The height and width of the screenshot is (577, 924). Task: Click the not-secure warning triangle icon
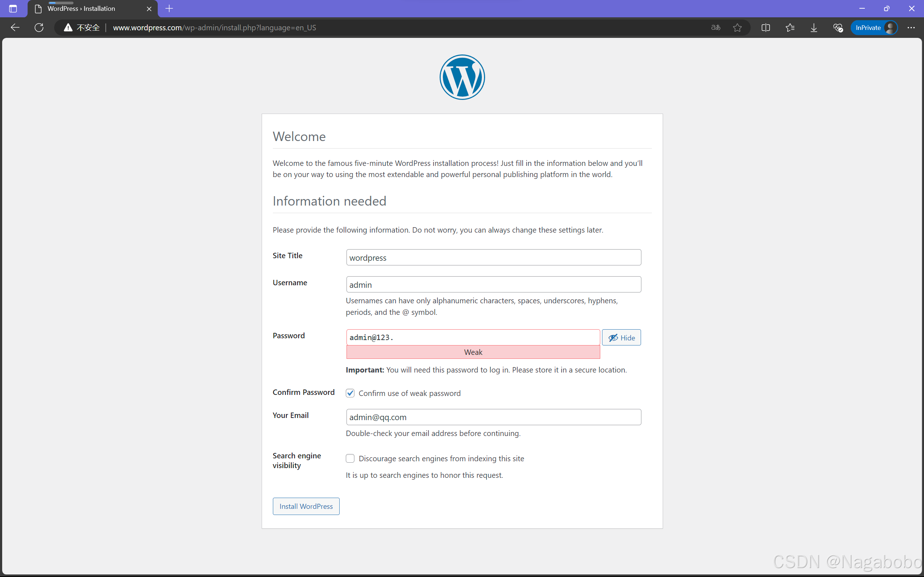68,27
